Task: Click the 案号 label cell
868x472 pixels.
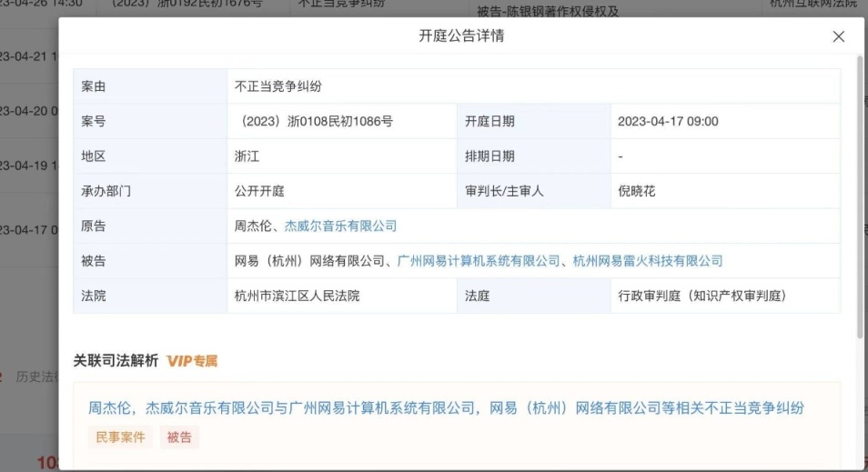Action: 150,121
